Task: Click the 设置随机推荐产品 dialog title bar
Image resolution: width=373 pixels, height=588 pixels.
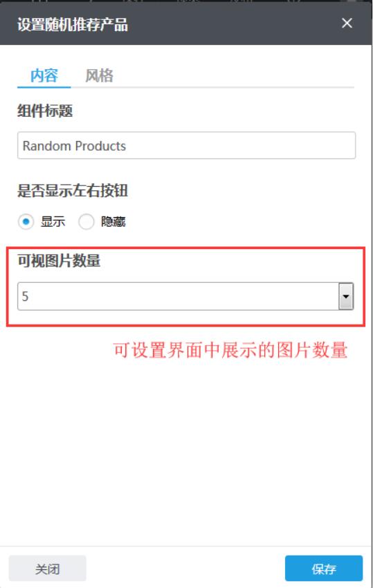Action: coord(185,24)
